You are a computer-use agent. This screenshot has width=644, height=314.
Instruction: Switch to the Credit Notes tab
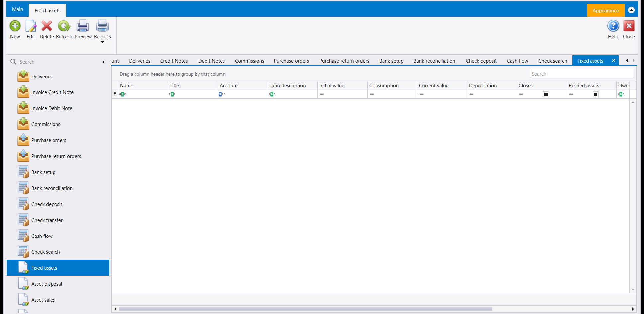point(174,61)
